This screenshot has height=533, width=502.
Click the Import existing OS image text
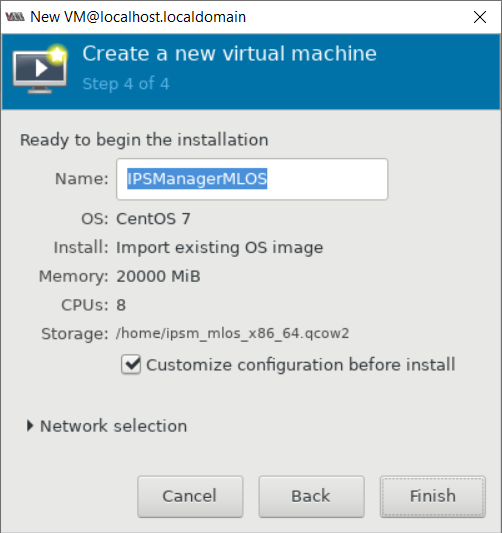pos(220,248)
